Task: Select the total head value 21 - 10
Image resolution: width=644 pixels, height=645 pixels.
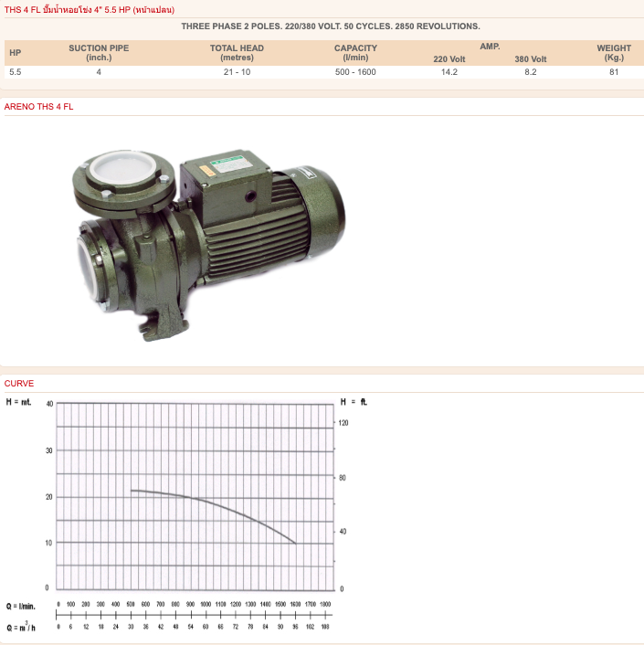Action: [237, 72]
